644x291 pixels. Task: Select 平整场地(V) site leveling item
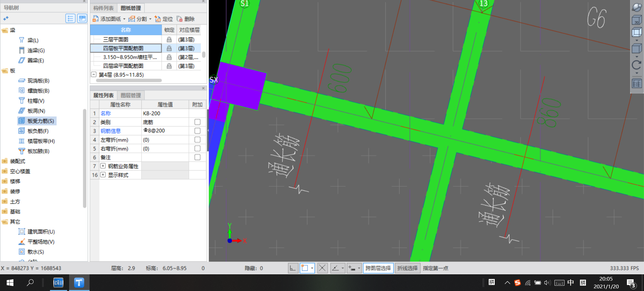pos(36,242)
